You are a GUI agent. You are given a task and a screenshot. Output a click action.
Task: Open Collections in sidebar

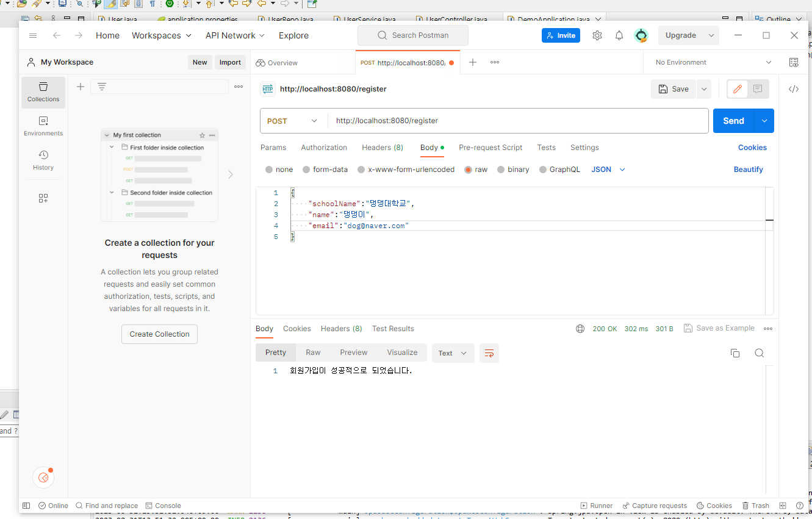tap(43, 92)
